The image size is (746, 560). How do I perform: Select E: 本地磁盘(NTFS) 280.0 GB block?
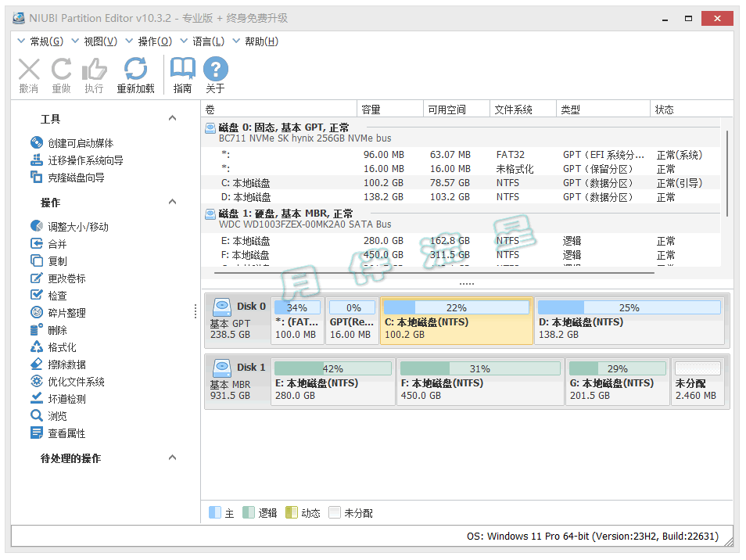pyautogui.click(x=332, y=382)
